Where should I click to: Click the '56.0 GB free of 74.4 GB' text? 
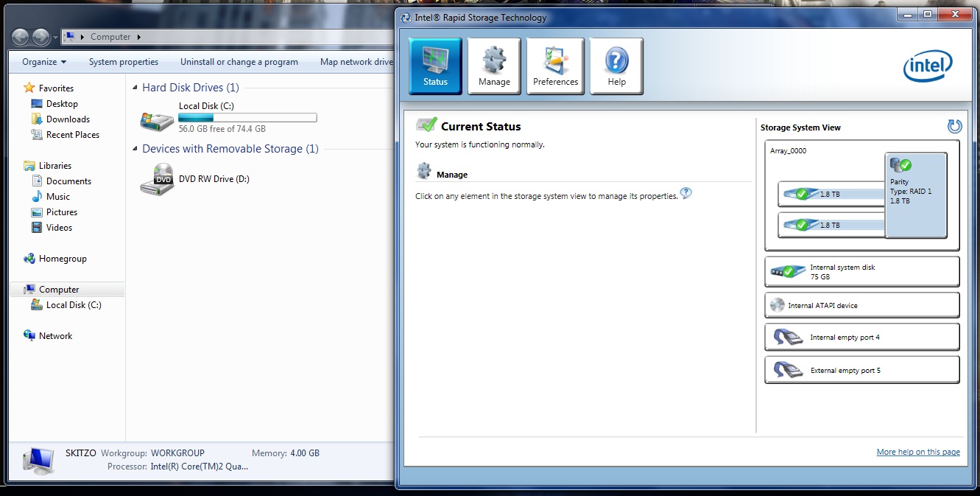(222, 129)
